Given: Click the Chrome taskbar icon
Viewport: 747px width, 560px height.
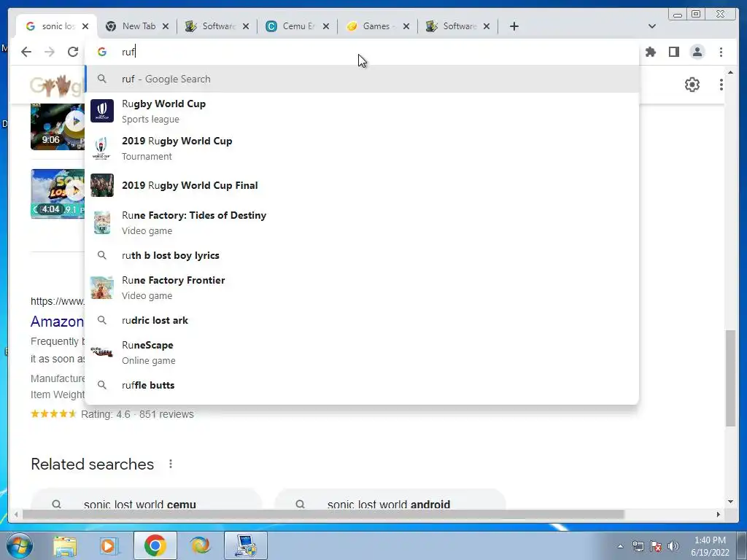Looking at the screenshot, I should click(155, 545).
